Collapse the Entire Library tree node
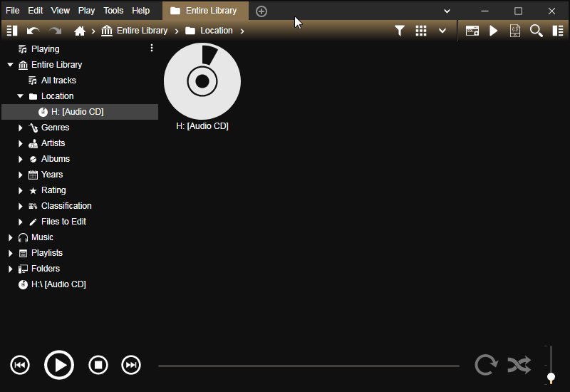 [x=11, y=65]
